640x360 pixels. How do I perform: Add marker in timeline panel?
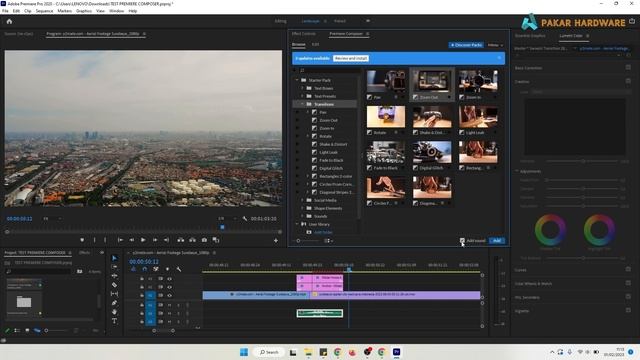167,269
